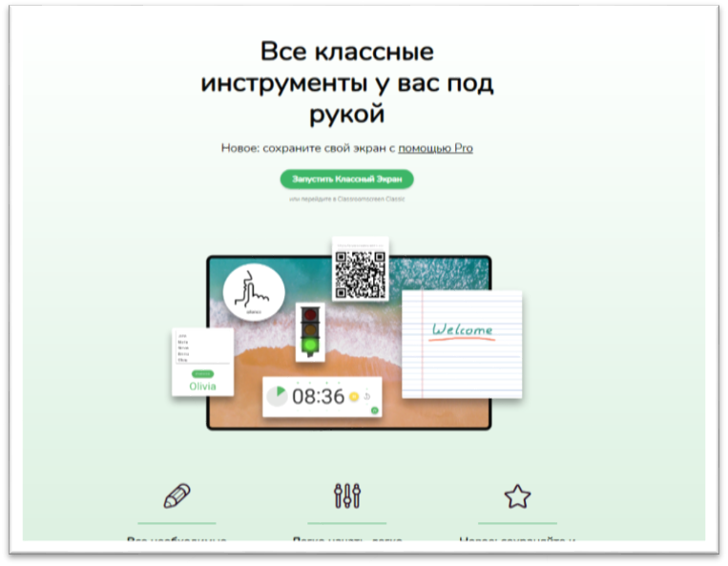This screenshot has height=566, width=728.
Task: Click the star icon
Action: 517,495
